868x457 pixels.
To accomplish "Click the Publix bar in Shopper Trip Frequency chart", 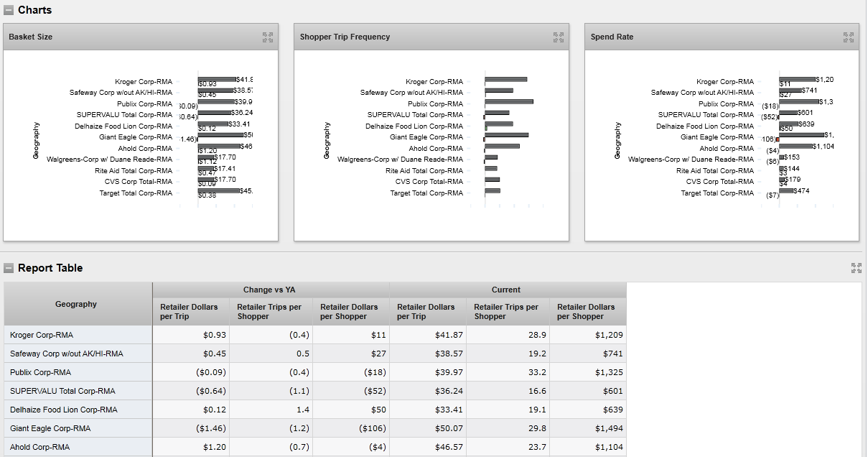I will [508, 102].
